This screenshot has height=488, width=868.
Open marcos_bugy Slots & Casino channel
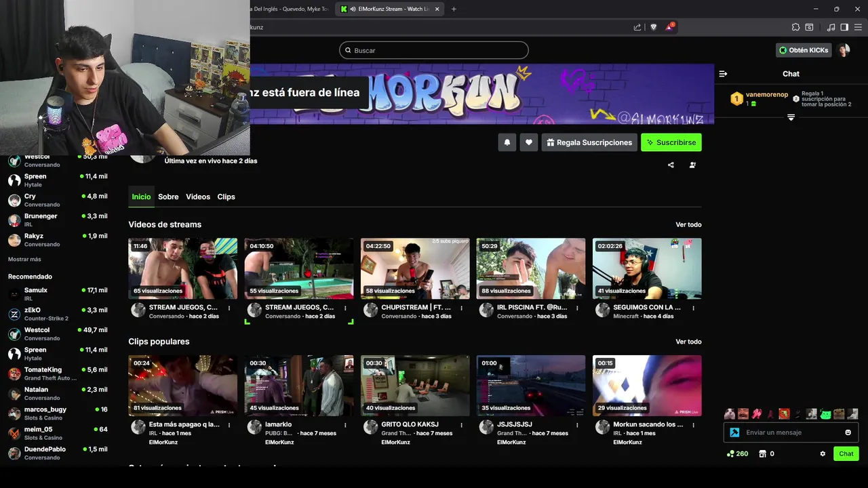[58, 413]
